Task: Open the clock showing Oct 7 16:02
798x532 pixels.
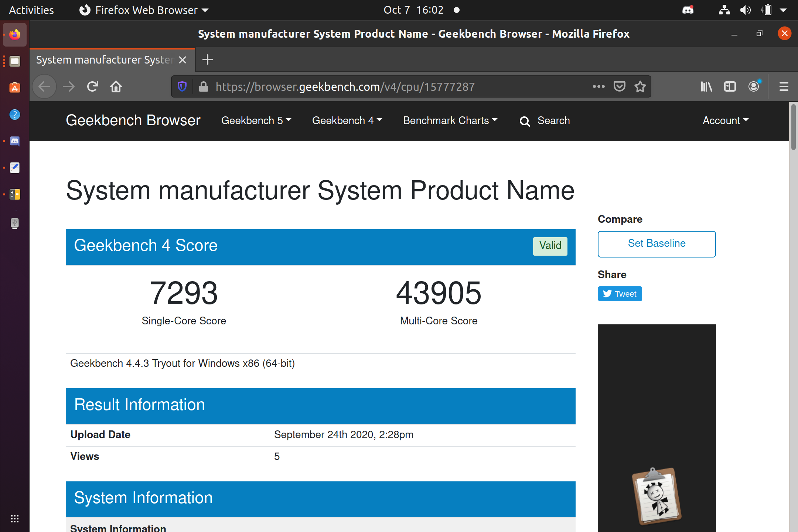Action: tap(413, 10)
